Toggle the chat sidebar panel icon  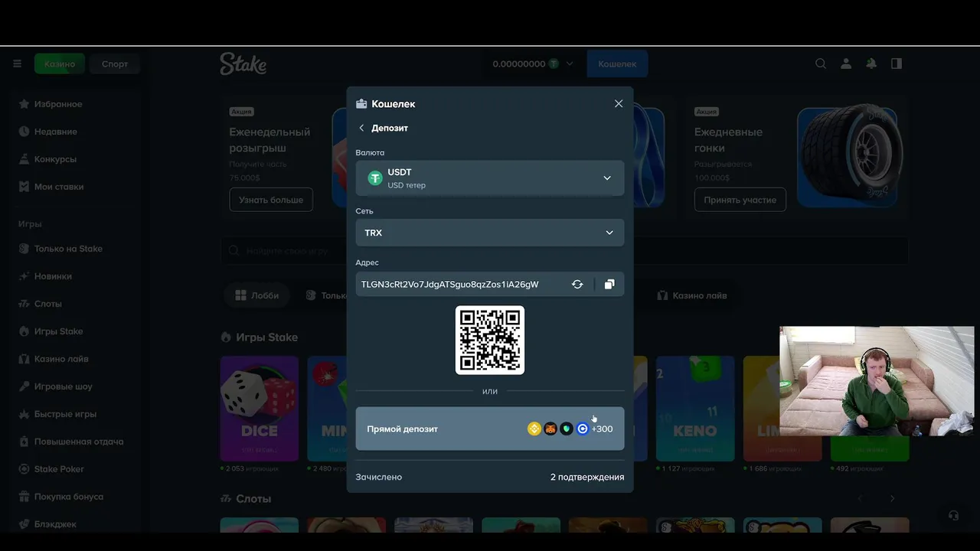pos(897,64)
